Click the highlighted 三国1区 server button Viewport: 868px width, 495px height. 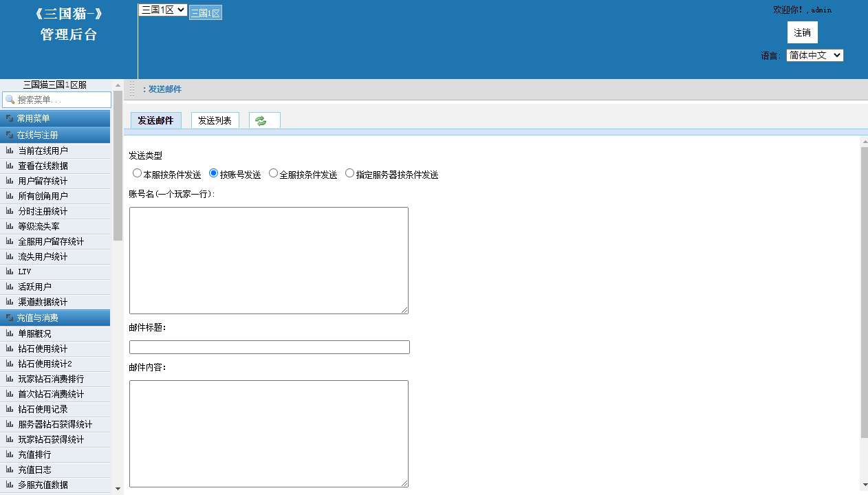pyautogui.click(x=205, y=13)
